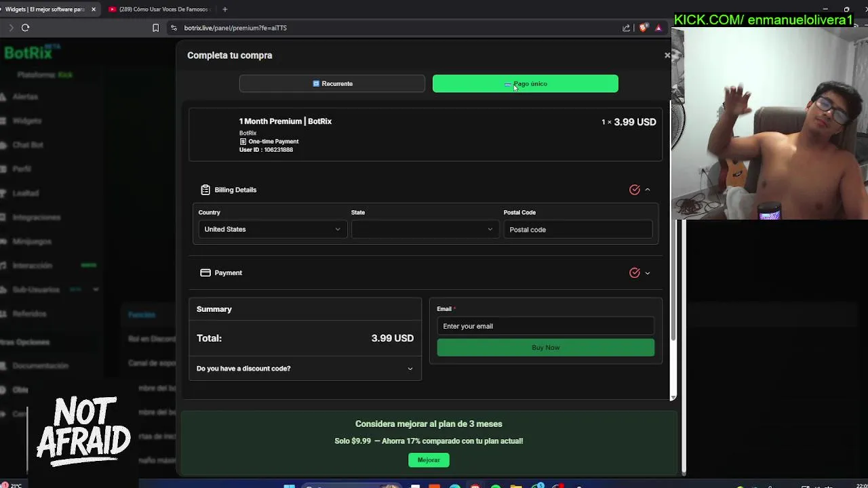
Task: Click the bookmark icon in address bar
Action: (155, 28)
